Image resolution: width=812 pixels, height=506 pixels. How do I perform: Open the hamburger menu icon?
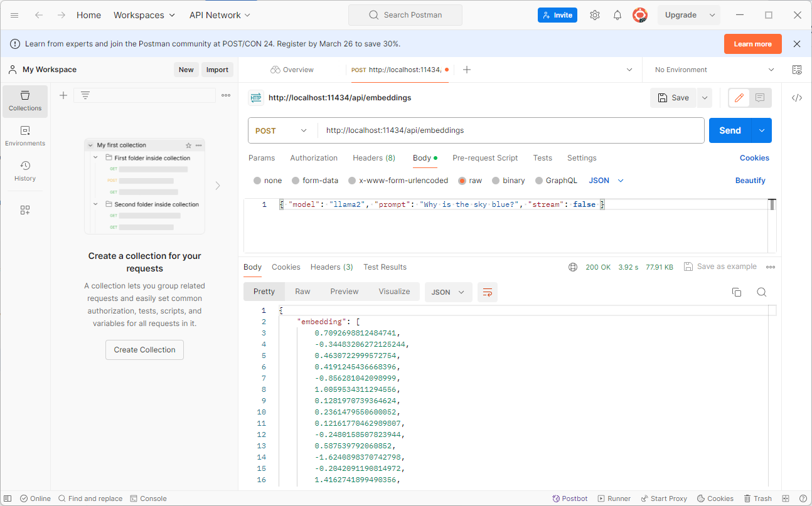(x=15, y=15)
